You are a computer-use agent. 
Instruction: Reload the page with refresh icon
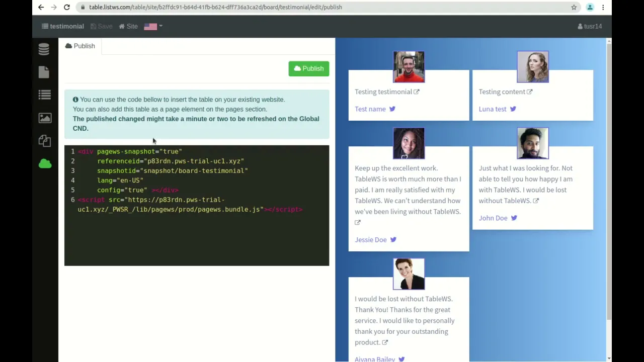(x=66, y=7)
